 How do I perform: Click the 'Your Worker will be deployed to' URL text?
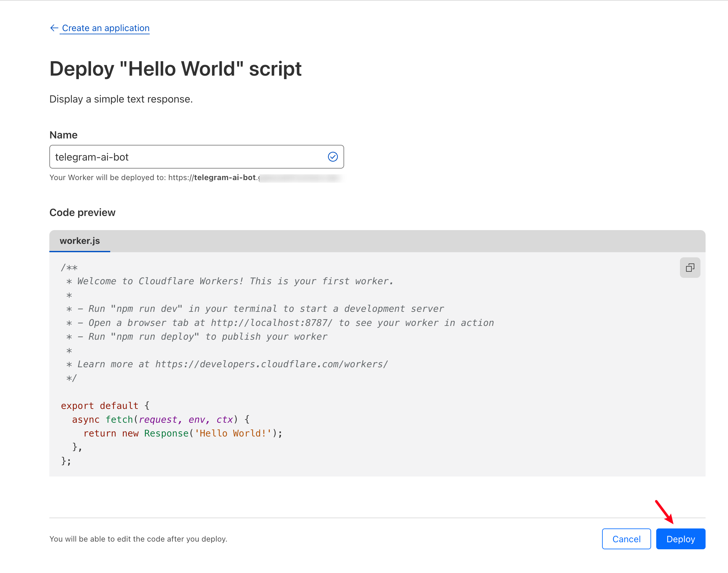coord(197,178)
